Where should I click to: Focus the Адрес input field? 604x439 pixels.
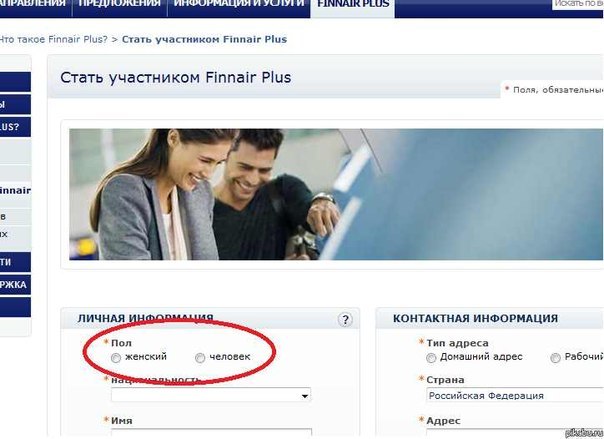point(515,434)
